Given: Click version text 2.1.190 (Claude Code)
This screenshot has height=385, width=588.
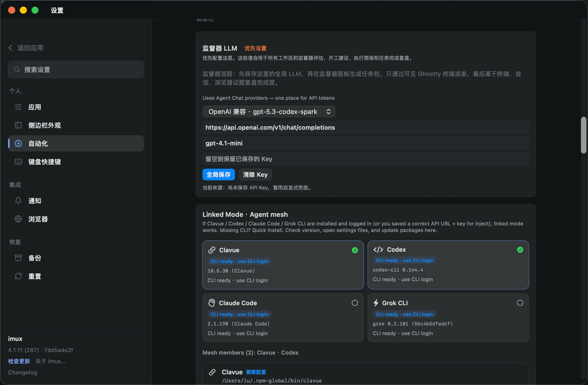Looking at the screenshot, I should coord(238,324).
